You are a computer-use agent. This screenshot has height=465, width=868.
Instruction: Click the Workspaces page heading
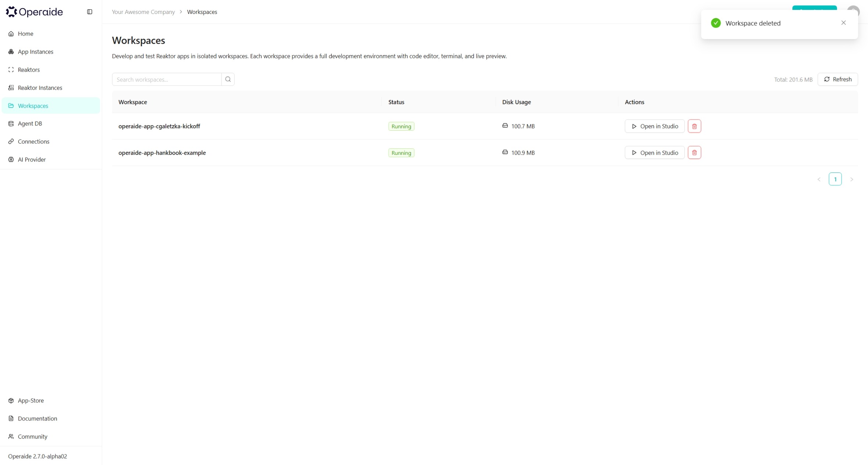tap(138, 40)
